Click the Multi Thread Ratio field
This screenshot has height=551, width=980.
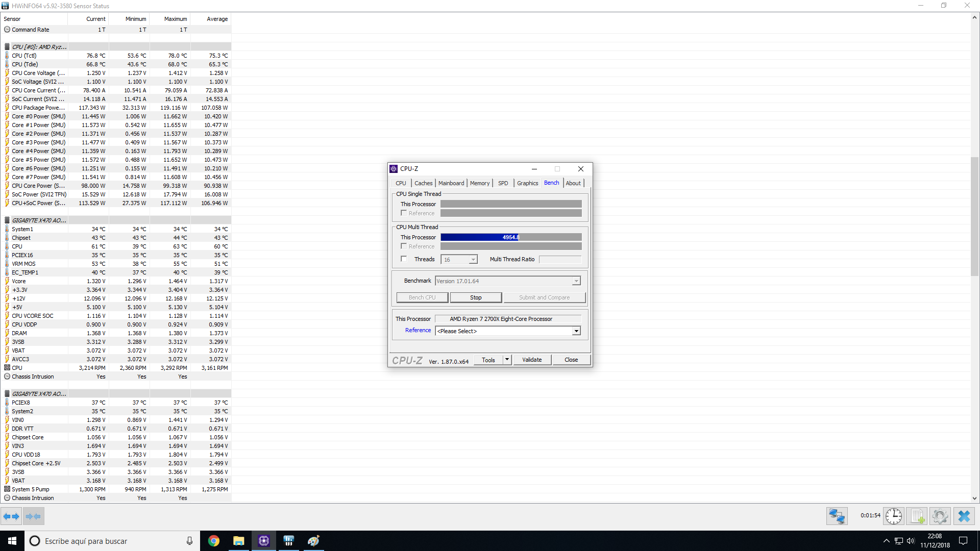pos(560,260)
